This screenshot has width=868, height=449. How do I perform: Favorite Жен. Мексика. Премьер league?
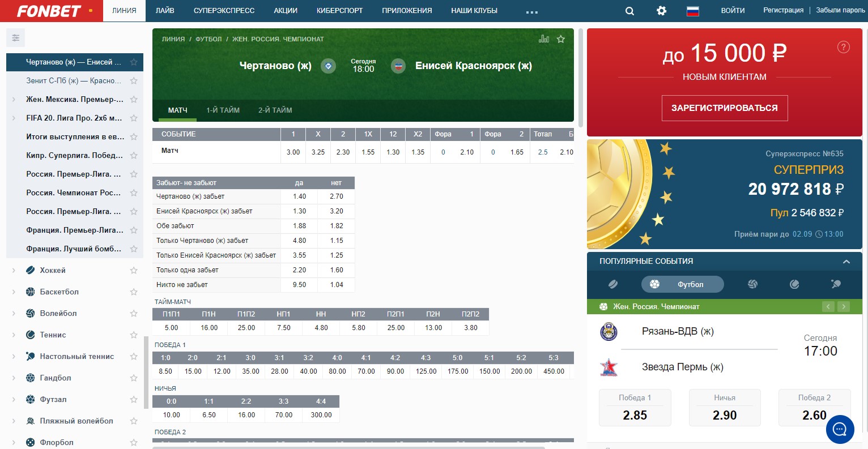(x=134, y=100)
